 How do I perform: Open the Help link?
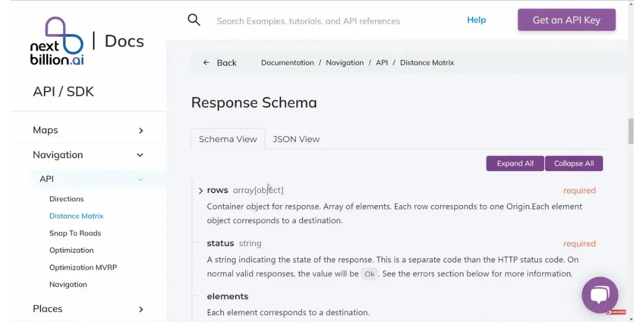pos(476,20)
